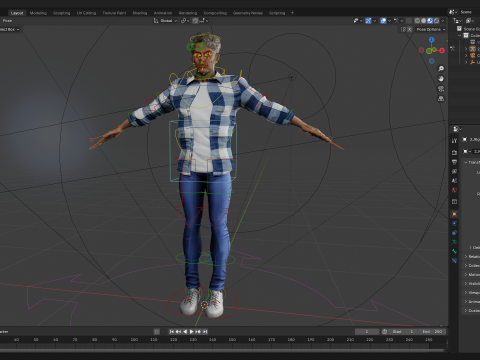Switch to the Geometry Nodes workspace tab
480x360 pixels.
click(248, 13)
